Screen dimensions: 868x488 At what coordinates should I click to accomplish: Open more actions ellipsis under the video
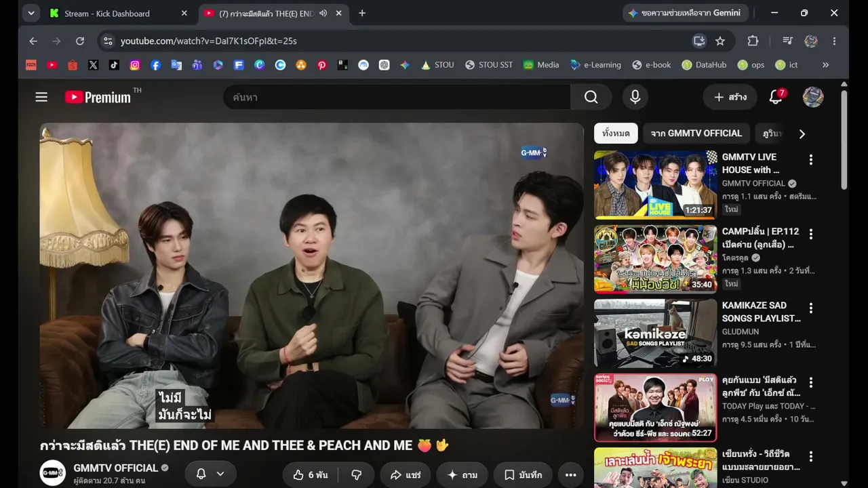(571, 475)
